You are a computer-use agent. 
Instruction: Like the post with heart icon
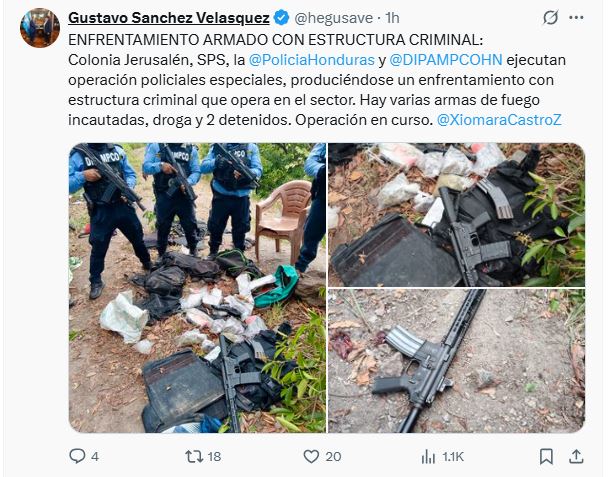pos(311,456)
